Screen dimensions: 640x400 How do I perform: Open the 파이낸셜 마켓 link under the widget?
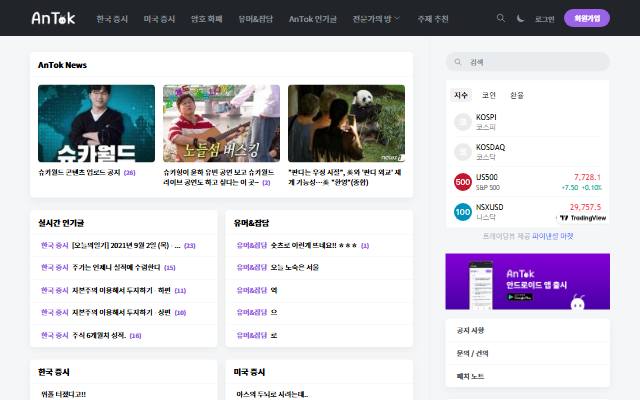pyautogui.click(x=553, y=236)
